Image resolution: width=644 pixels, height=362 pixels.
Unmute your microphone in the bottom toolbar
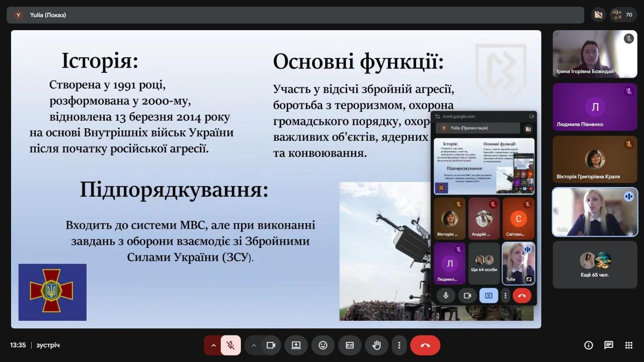coord(230,345)
